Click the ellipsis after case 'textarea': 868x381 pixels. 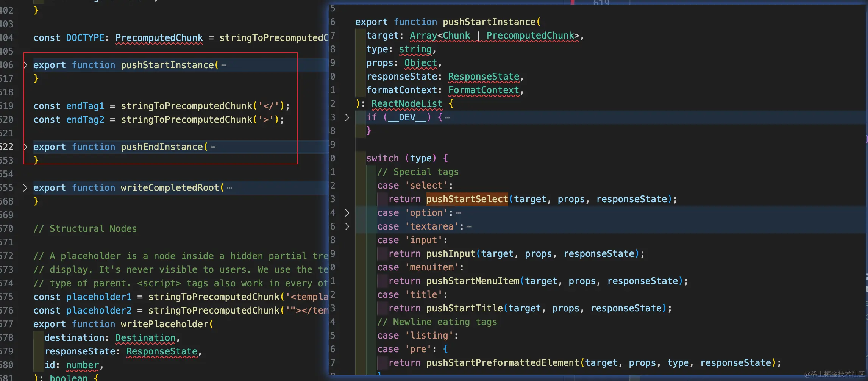pos(469,227)
